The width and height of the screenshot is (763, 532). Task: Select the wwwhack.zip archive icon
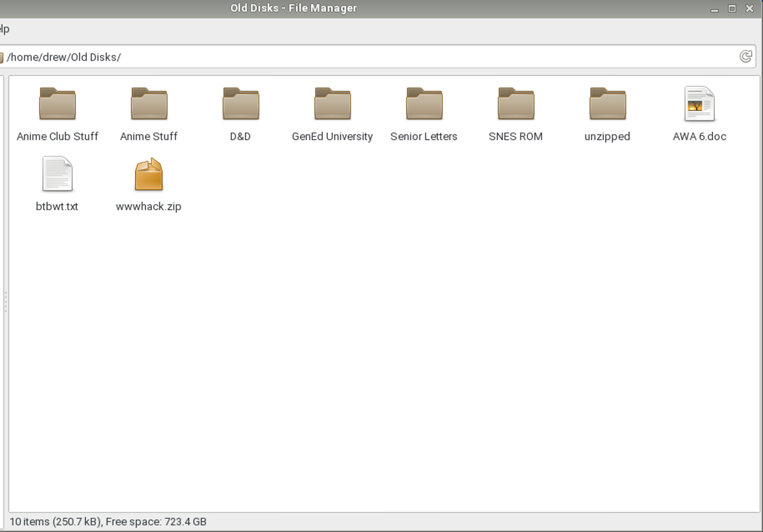pyautogui.click(x=148, y=174)
